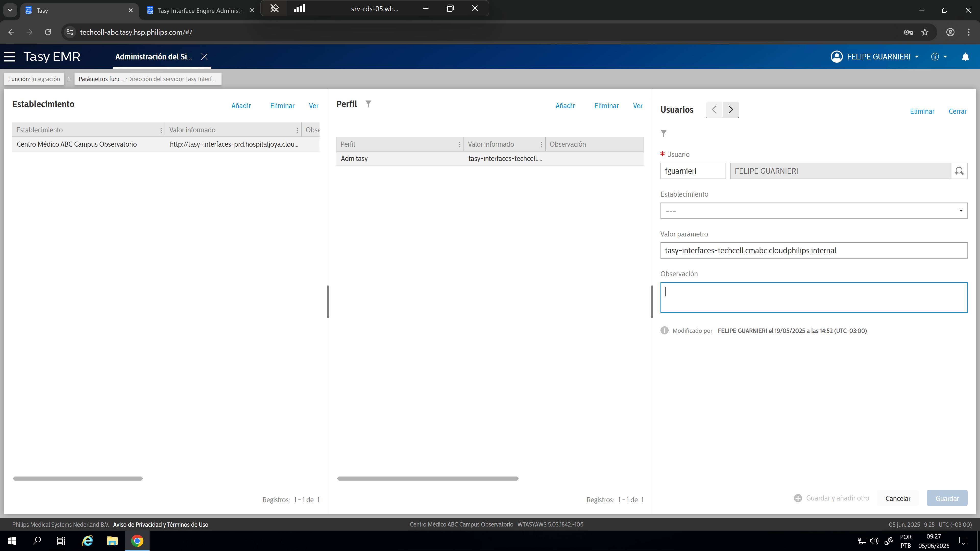The height and width of the screenshot is (551, 980).
Task: Go to previous Usuarios record
Action: (714, 110)
